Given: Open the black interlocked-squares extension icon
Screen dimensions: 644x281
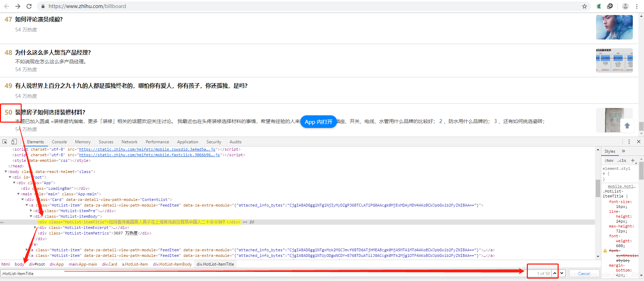Looking at the screenshot, I should (610, 6).
